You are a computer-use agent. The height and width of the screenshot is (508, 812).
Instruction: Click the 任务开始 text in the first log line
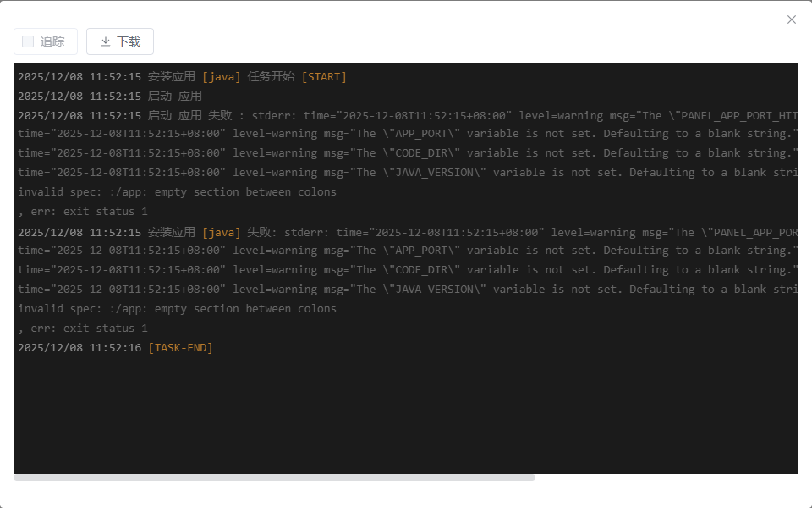pos(271,77)
